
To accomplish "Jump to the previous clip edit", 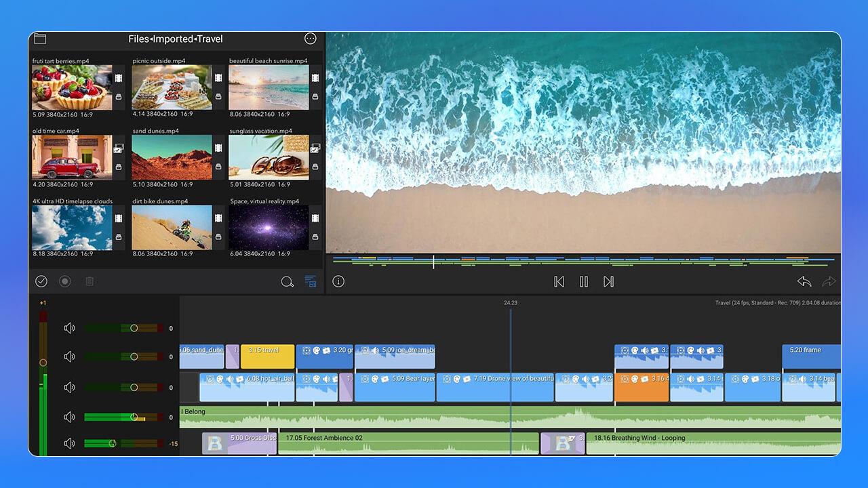I will pos(559,281).
